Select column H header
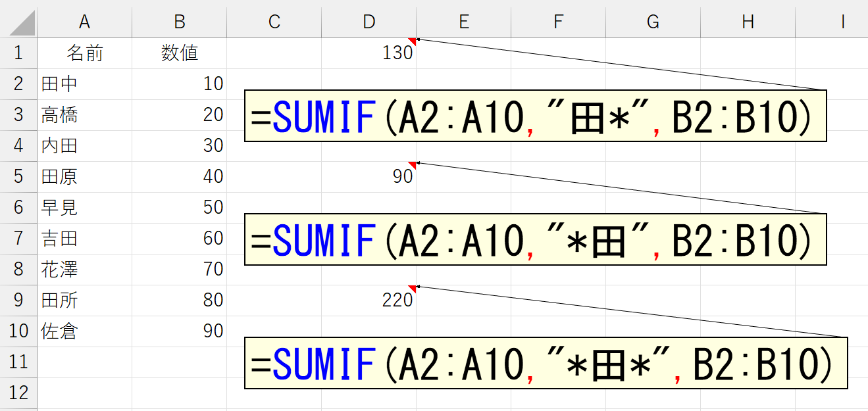The image size is (868, 411). (748, 22)
